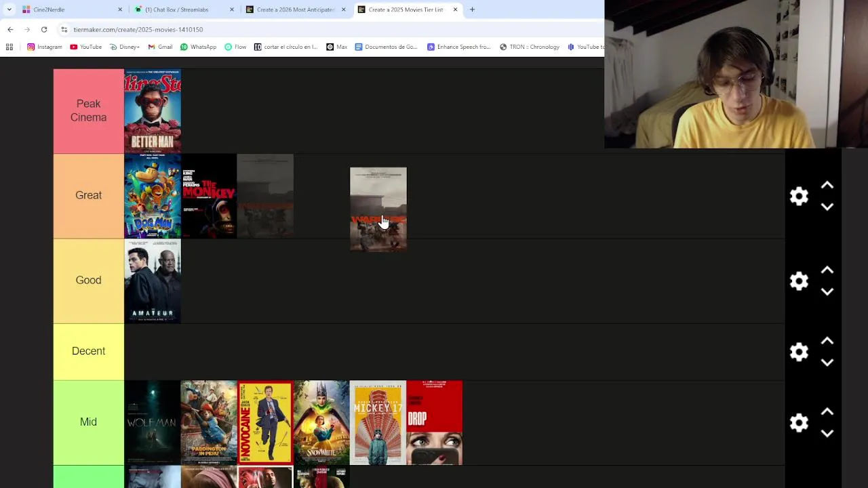Close the Cine2Nerdle tab
Image resolution: width=868 pixels, height=488 pixels.
120,9
